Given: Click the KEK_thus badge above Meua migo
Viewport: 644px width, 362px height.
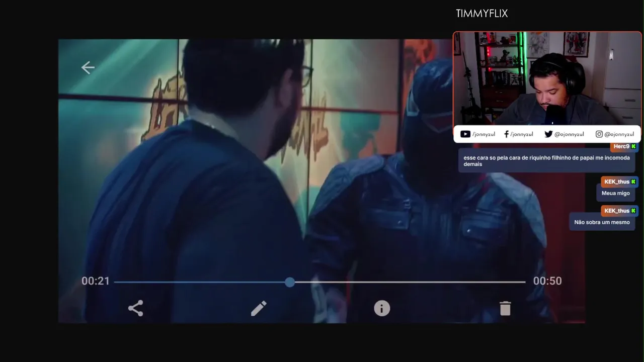Looking at the screenshot, I should coord(619,182).
